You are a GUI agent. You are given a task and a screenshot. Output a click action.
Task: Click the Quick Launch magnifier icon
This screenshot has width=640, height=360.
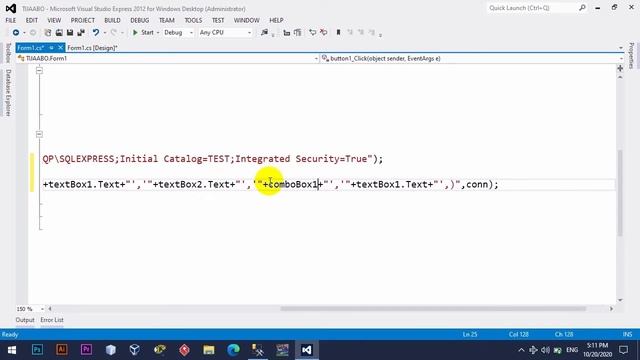(x=582, y=8)
